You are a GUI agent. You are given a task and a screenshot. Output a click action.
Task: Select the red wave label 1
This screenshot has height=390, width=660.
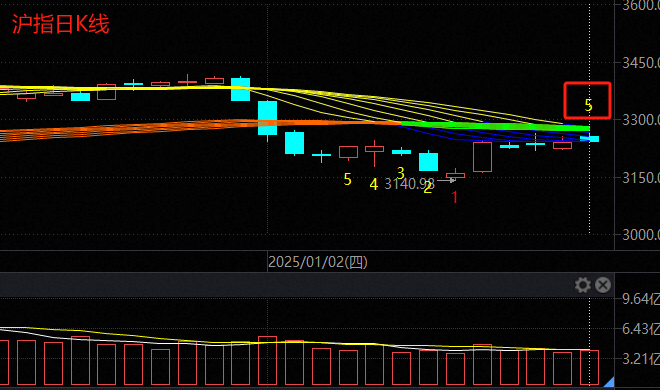pyautogui.click(x=455, y=197)
